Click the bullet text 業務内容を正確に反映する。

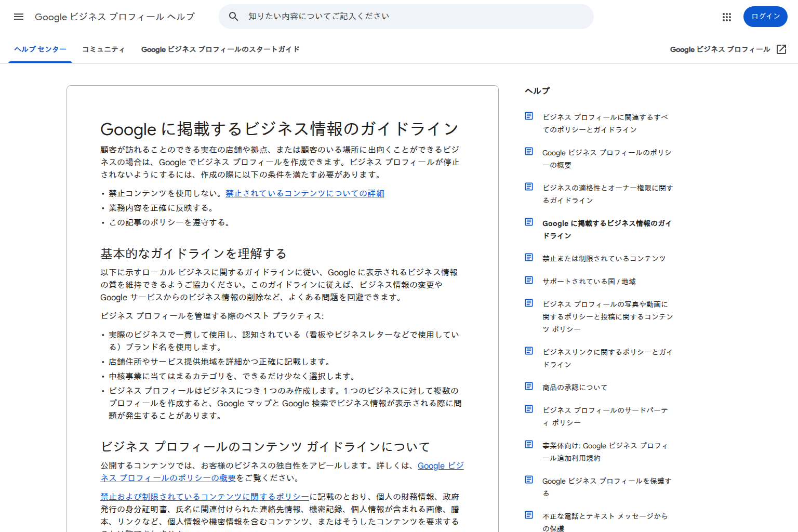pos(161,208)
